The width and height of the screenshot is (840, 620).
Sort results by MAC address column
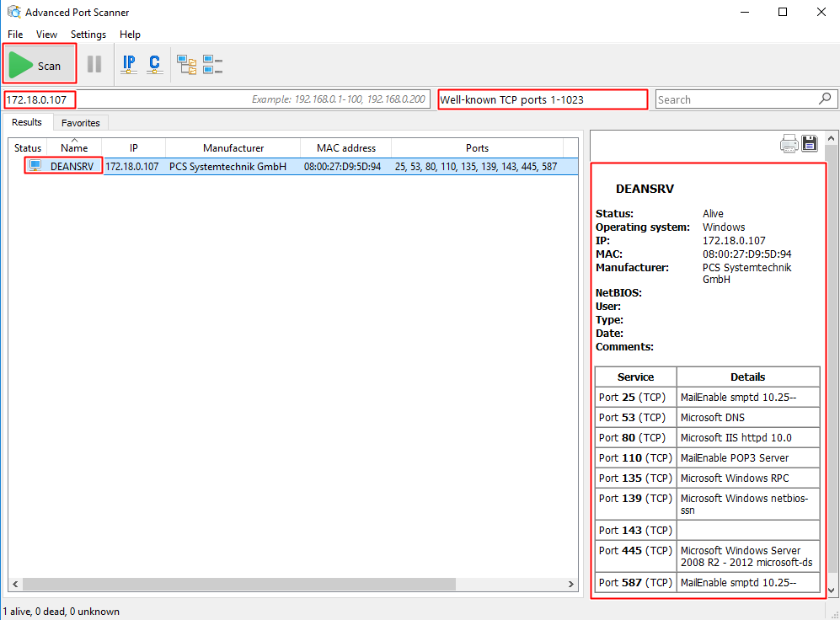(346, 147)
